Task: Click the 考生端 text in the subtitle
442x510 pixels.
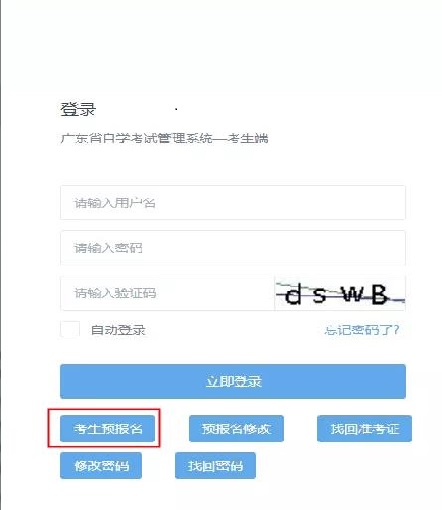Action: pyautogui.click(x=248, y=138)
